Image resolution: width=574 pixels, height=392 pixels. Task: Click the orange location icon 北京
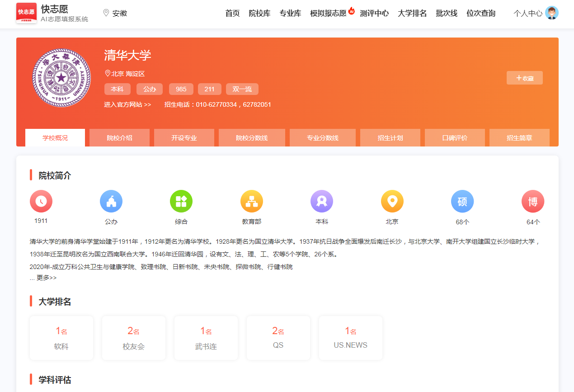tap(392, 201)
